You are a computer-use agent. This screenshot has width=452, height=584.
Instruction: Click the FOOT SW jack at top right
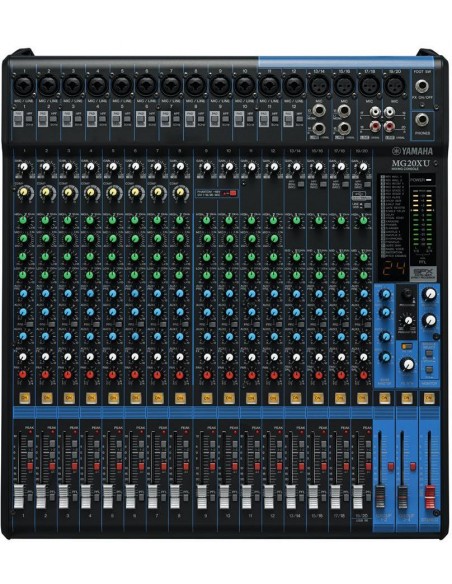[421, 86]
